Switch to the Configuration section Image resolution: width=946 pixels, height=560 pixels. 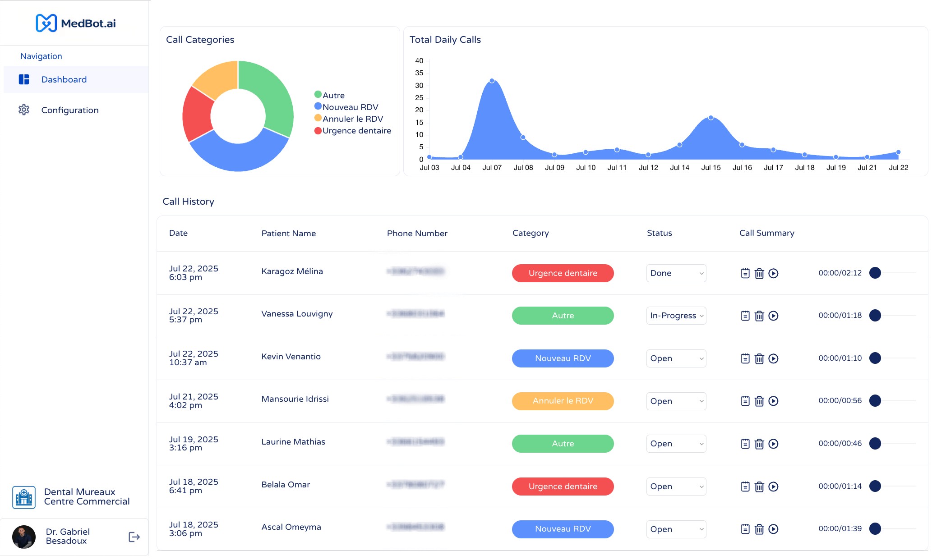click(69, 110)
